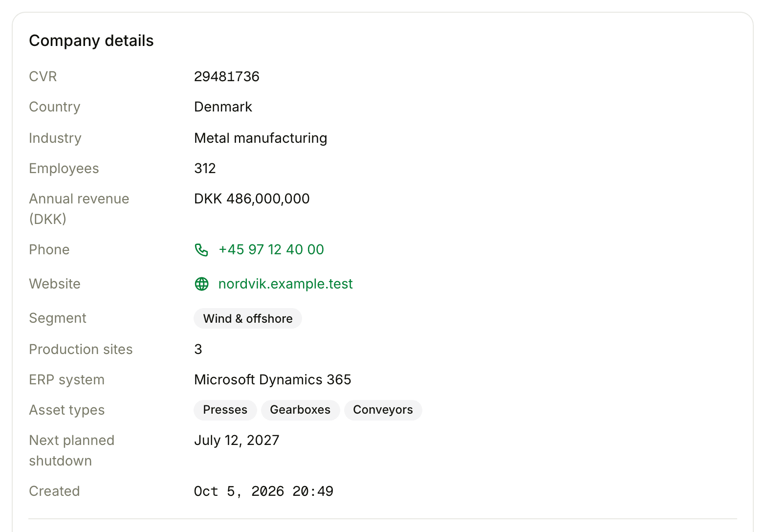Select the CVR number 29481736
The width and height of the screenshot is (766, 532).
coord(227,76)
